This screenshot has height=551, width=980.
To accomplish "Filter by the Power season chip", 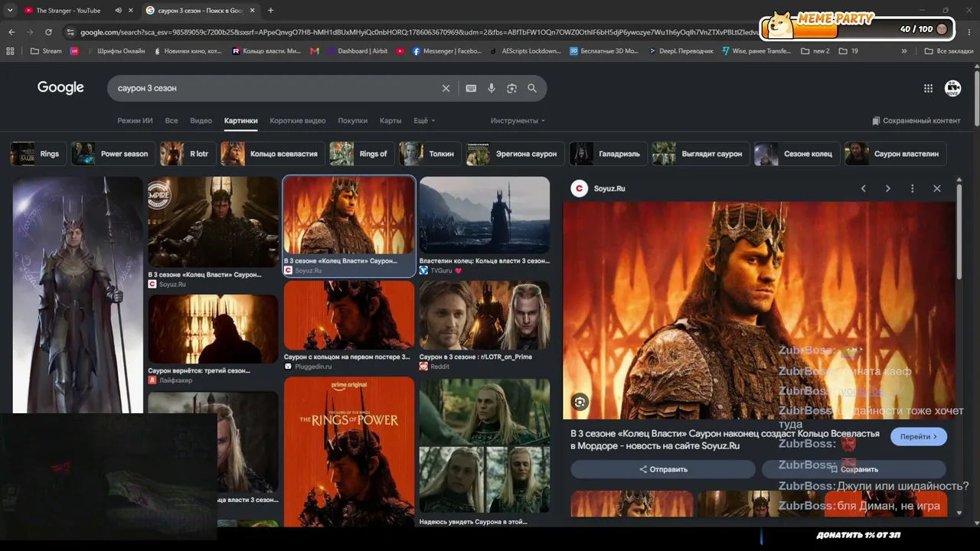I will coord(113,154).
